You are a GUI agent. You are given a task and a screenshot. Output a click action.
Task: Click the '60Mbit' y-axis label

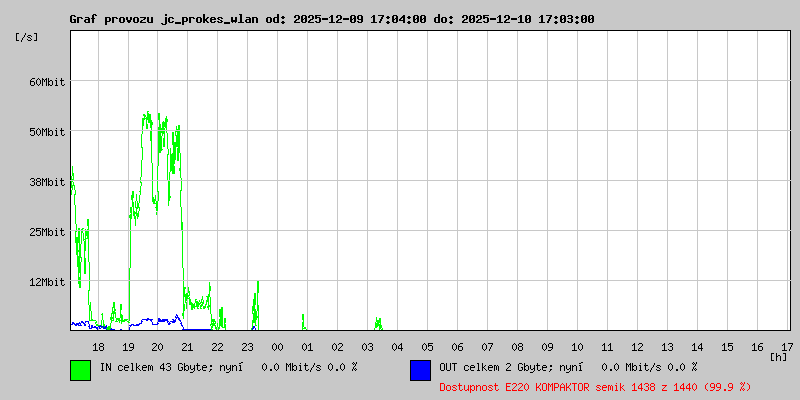click(47, 82)
